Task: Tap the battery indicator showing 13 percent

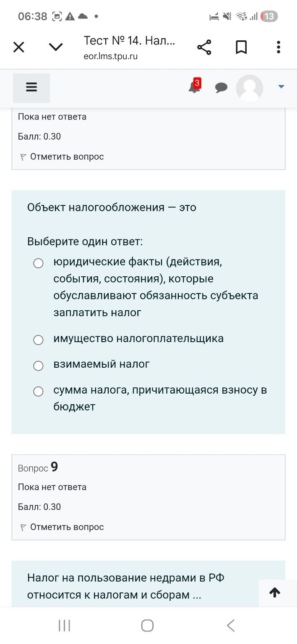Action: [x=270, y=16]
